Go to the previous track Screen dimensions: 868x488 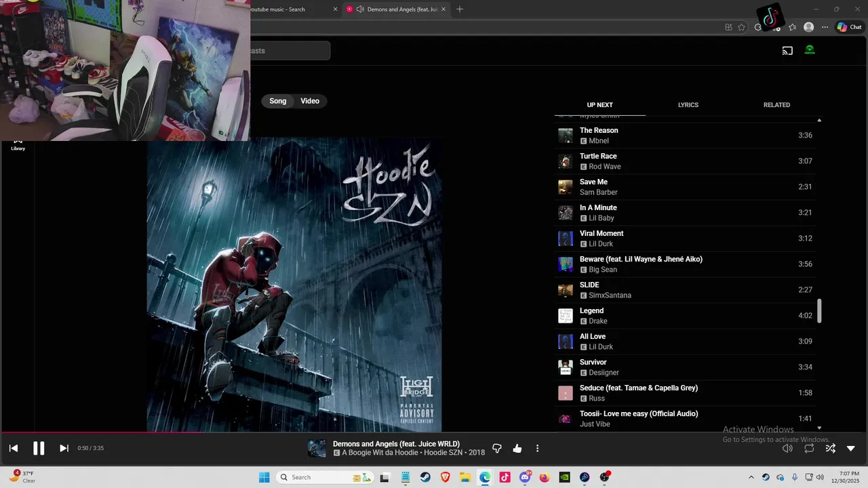14,448
